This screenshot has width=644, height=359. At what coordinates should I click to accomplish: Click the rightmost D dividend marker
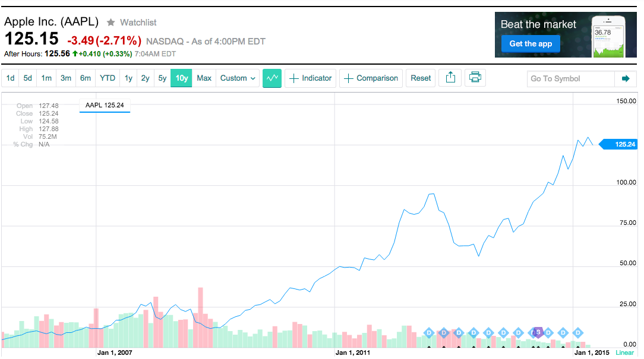coord(578,333)
